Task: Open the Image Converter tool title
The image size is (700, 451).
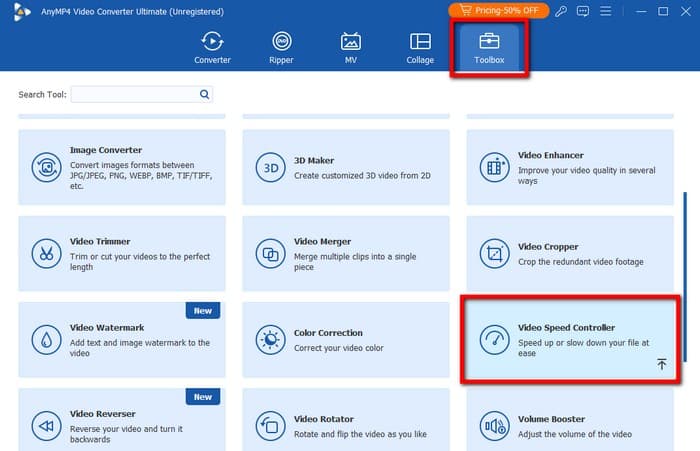Action: click(106, 150)
